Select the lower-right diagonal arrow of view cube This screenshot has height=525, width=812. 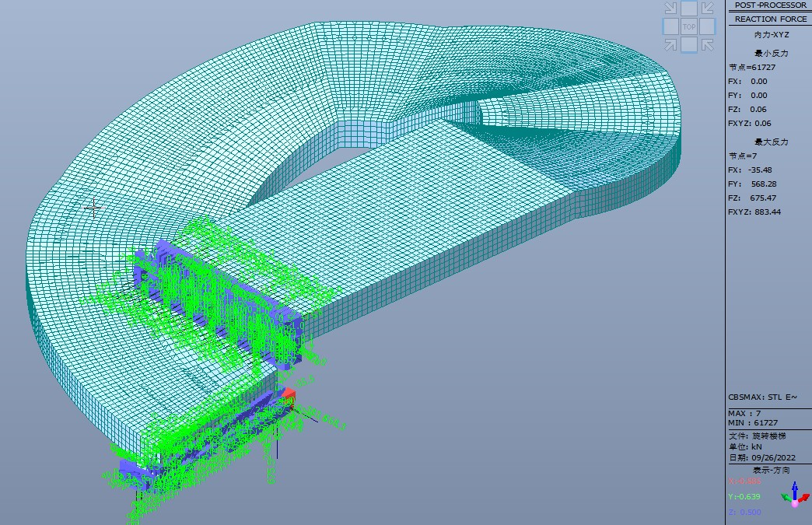click(x=708, y=45)
